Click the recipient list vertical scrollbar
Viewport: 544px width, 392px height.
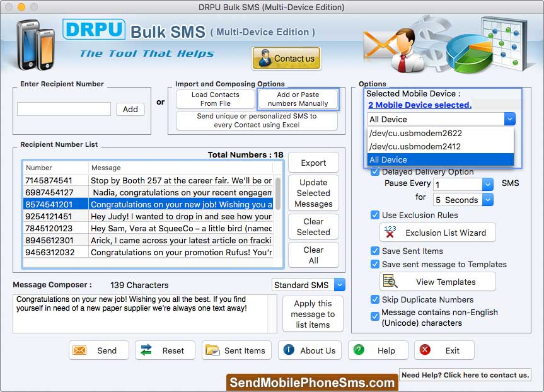tap(278, 193)
